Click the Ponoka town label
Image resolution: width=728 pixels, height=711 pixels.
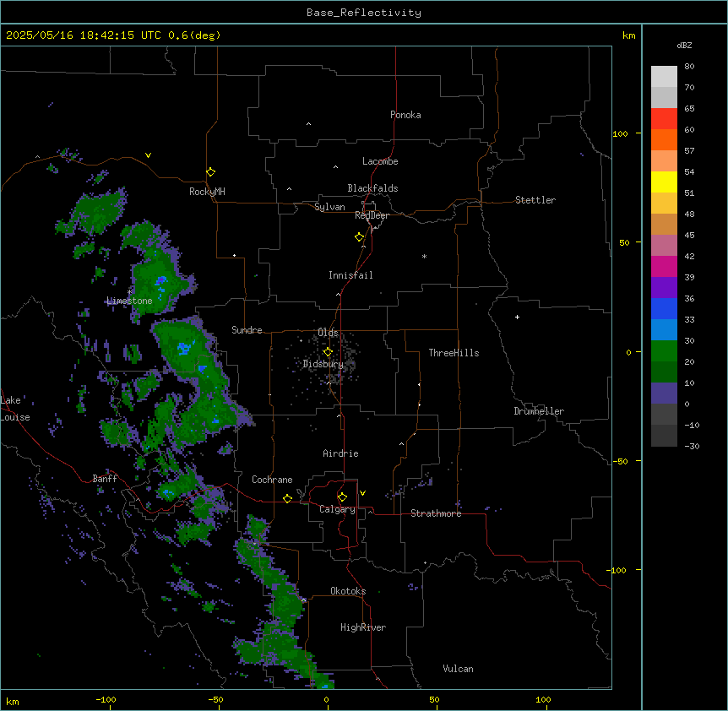(405, 115)
